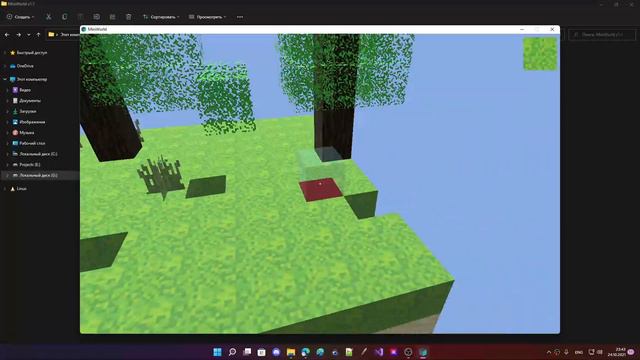
Task: Click the microphone icon in system tray
Action: [567, 352]
